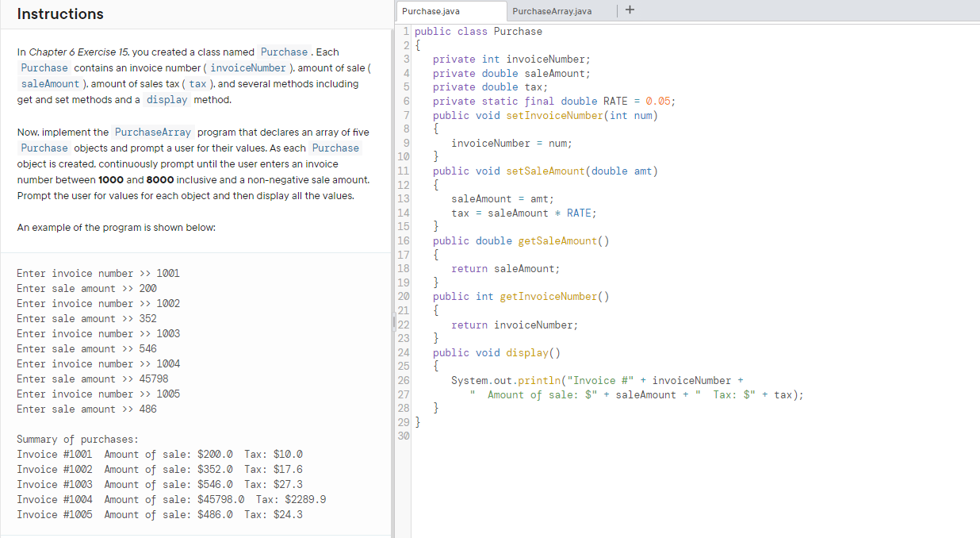This screenshot has height=538, width=980.
Task: Click line number 26 in the editor gutter
Action: pos(403,380)
